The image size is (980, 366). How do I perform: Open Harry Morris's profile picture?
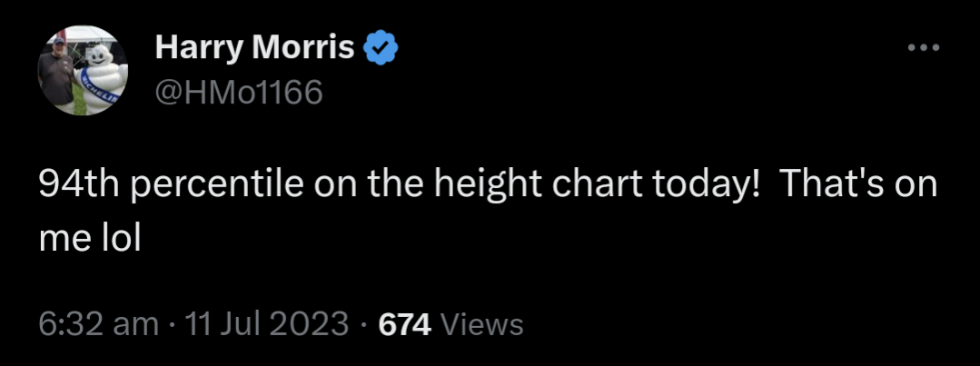(x=84, y=71)
